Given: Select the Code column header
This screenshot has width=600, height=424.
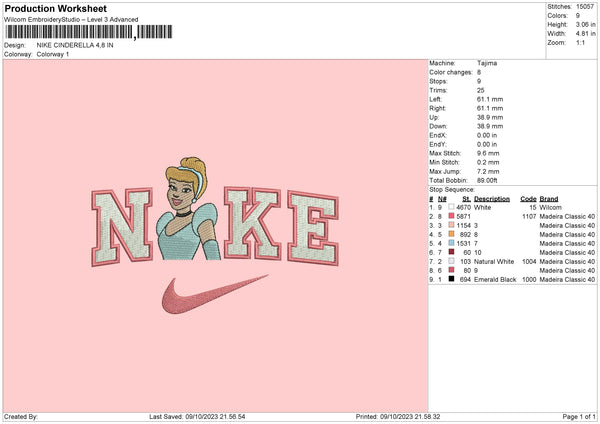Looking at the screenshot, I should pyautogui.click(x=528, y=199).
